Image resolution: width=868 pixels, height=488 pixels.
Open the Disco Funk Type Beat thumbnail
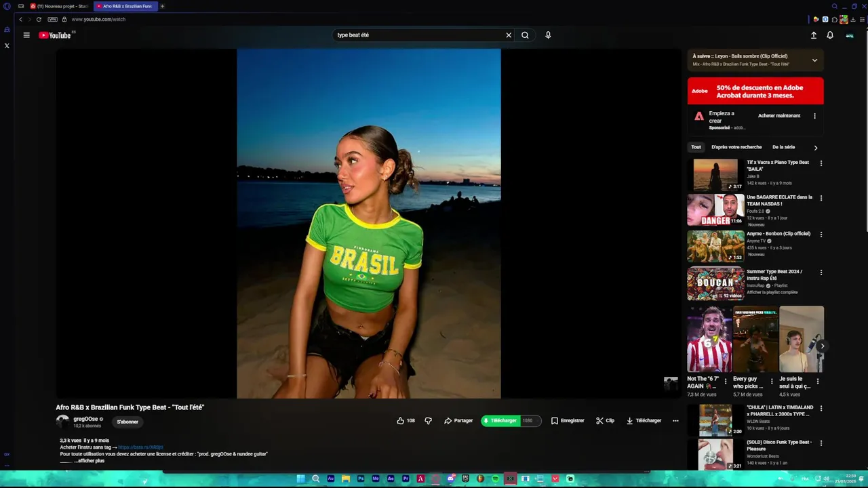[x=715, y=454]
